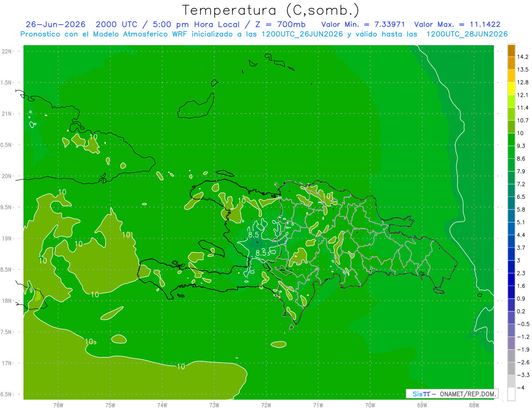Click the "Valor Min. = 7.33971" value
Screen dimensions: 532x411
[x=363, y=24]
